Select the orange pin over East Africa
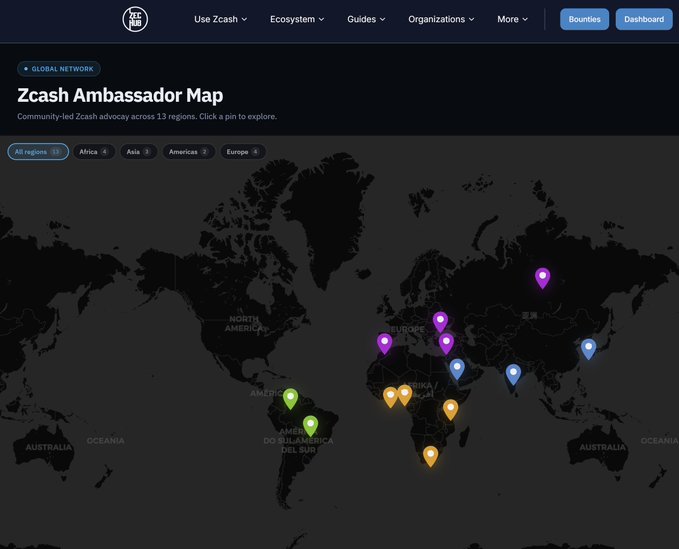 [x=450, y=410]
